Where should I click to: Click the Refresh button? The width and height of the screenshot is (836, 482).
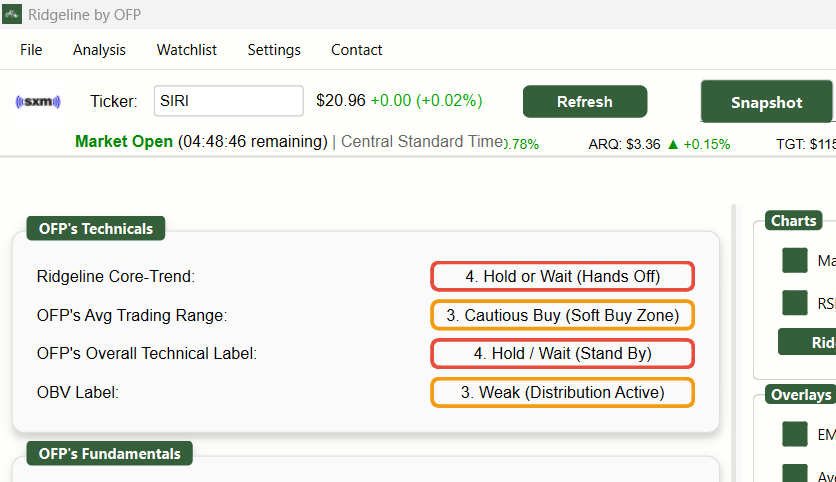(x=585, y=101)
